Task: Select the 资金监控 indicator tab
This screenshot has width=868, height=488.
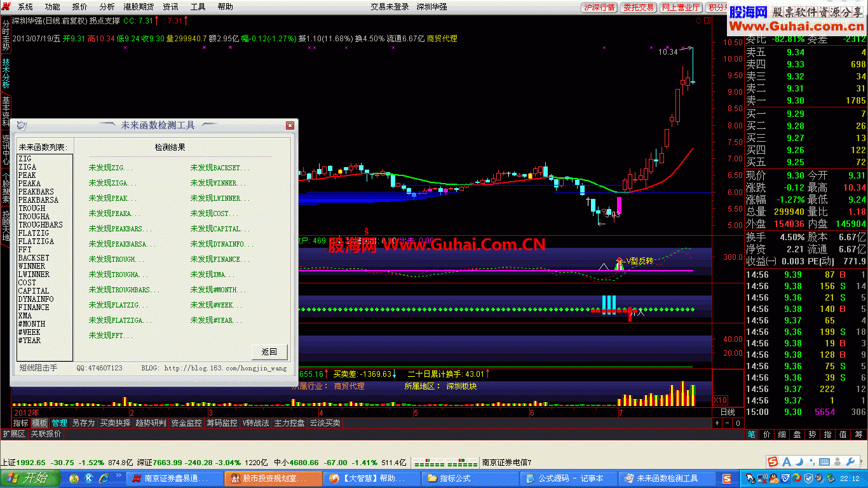Action: click(186, 423)
